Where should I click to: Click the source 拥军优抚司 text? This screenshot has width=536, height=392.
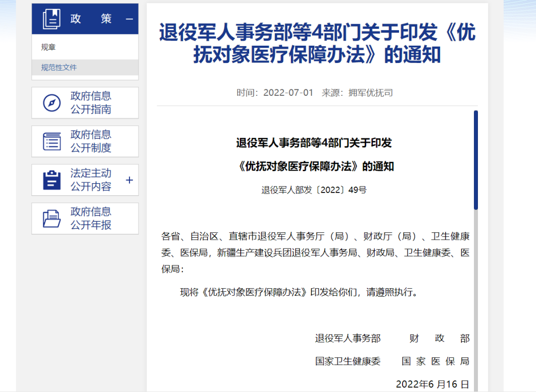[371, 93]
